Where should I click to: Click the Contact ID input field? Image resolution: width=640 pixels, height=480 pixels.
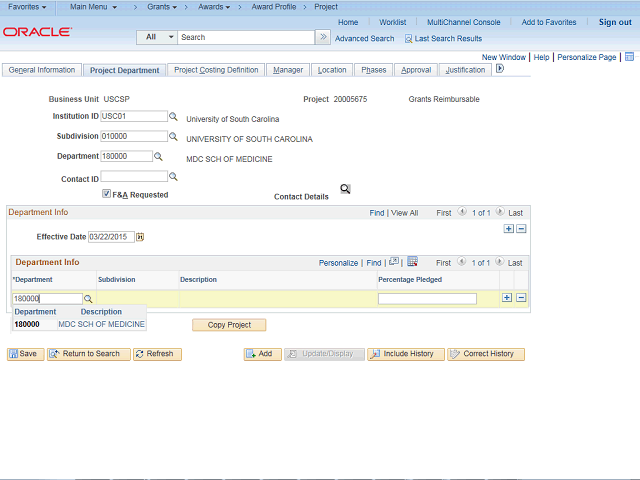134,176
